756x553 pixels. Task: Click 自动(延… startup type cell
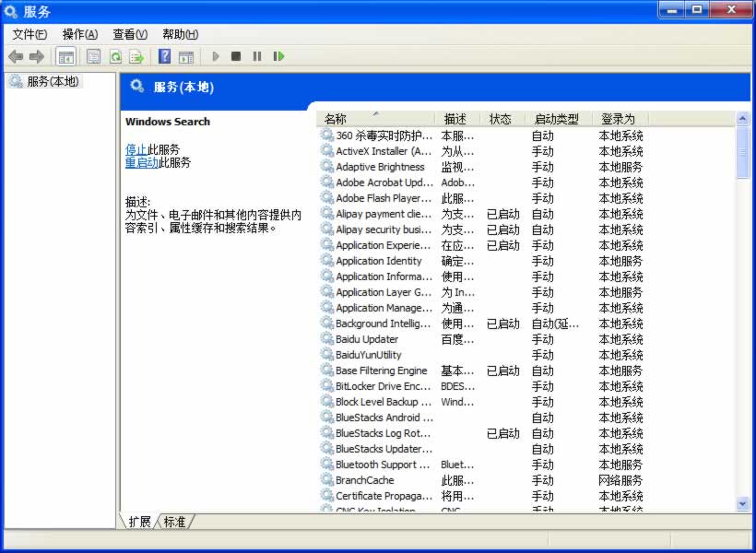click(x=555, y=324)
